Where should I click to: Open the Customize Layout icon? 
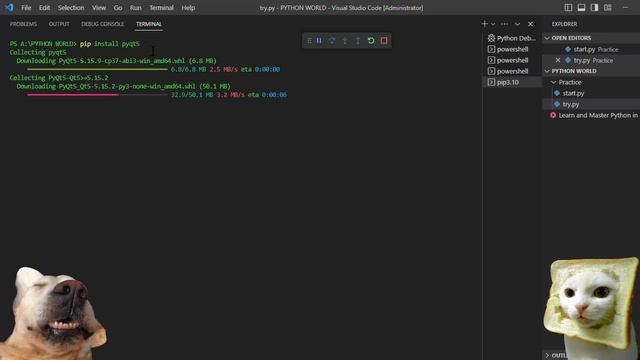tap(608, 8)
